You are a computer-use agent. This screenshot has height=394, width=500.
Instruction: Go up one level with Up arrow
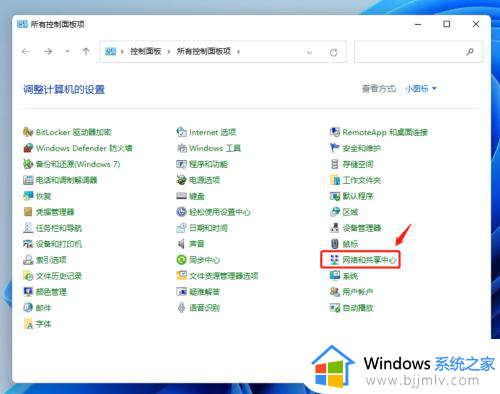click(x=86, y=51)
